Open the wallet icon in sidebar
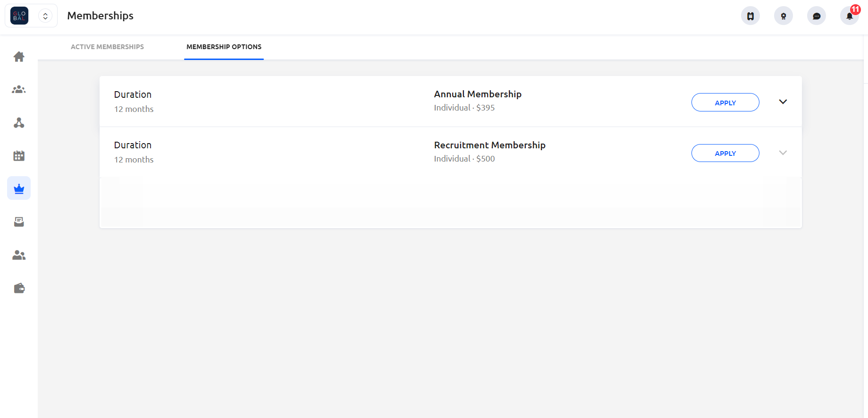The width and height of the screenshot is (868, 418). point(19,288)
